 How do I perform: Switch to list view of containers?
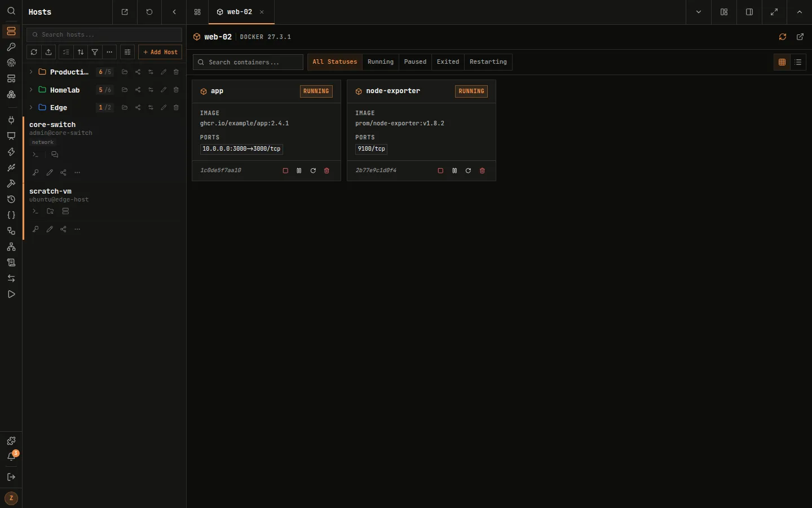click(x=798, y=62)
